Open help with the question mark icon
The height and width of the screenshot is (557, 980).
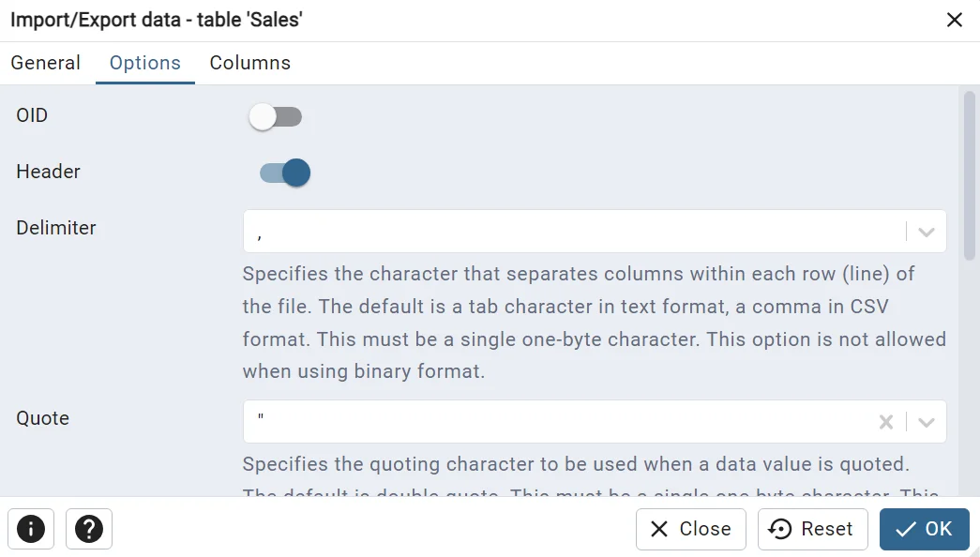89,529
